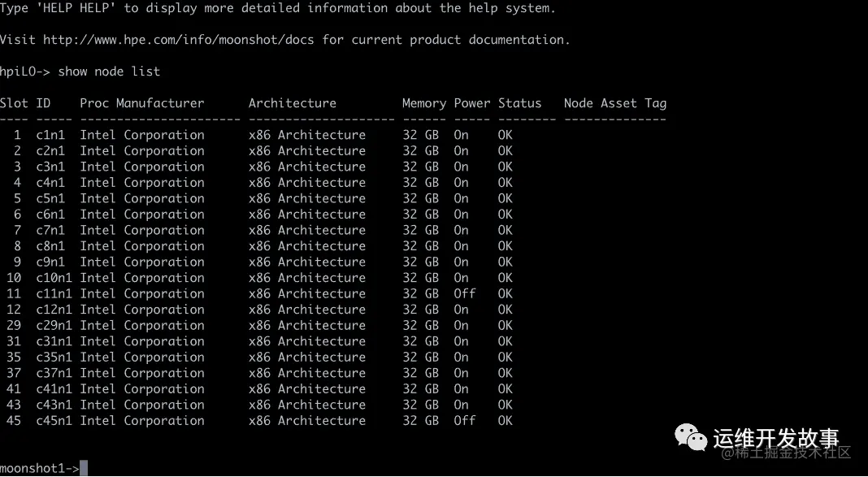
Task: Click 'Intel Corporation' in c10n1 row
Action: [141, 278]
